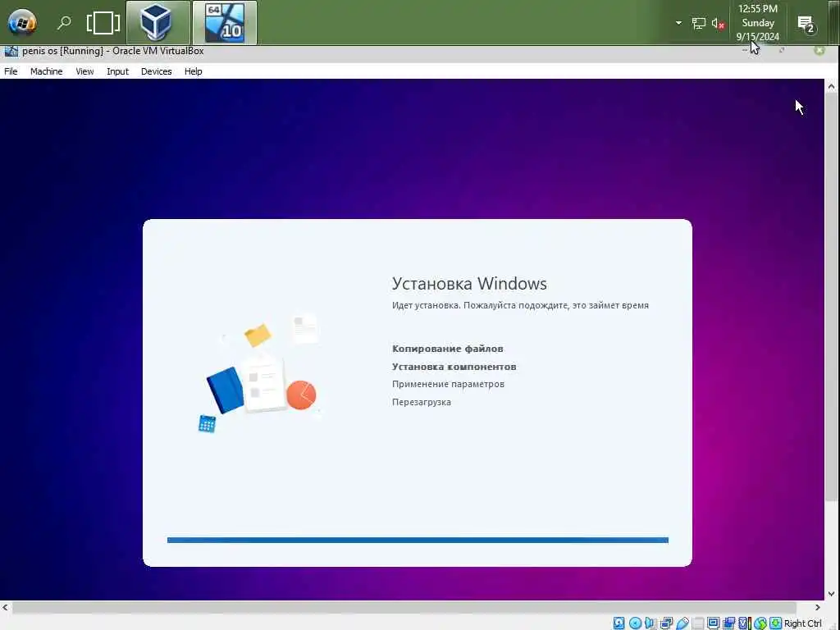Click the VirtualBox window title icon
Viewport: 840px width, 630px height.
click(x=11, y=51)
